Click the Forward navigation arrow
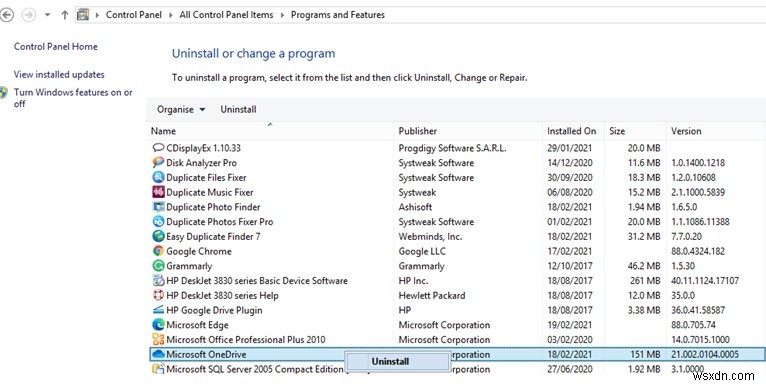 [x=29, y=15]
